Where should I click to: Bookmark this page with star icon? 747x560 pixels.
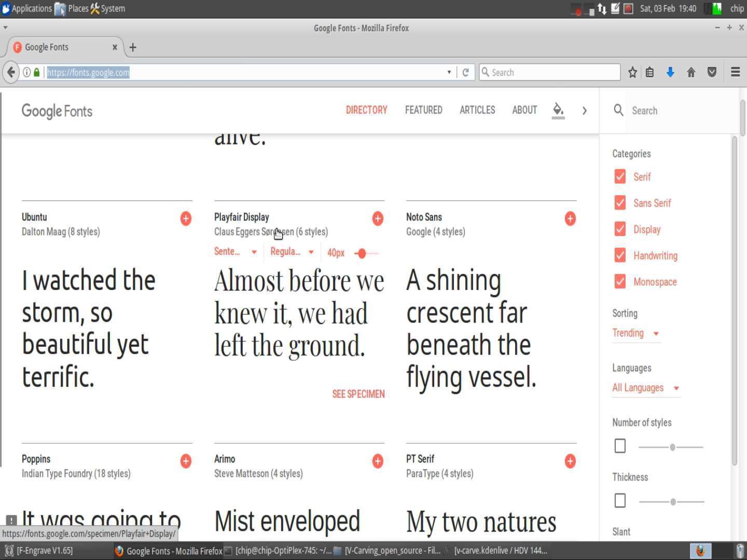(632, 73)
